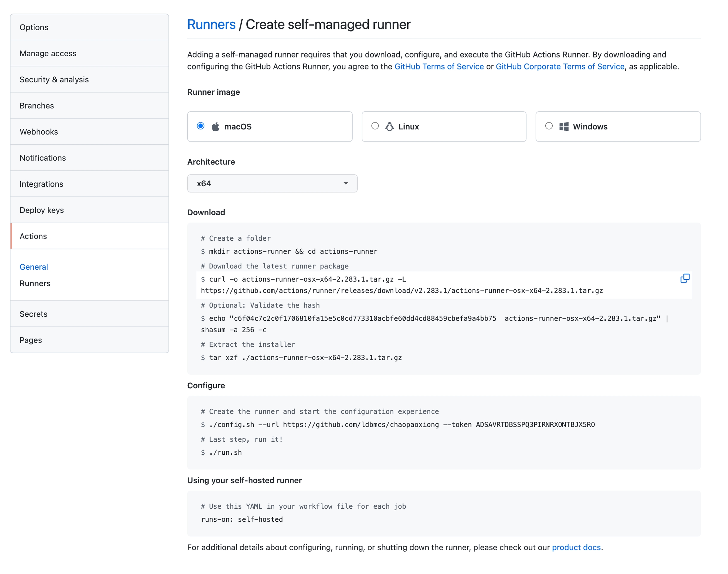The image size is (728, 574).
Task: Click the Runners breadcrumb link
Action: click(x=211, y=25)
